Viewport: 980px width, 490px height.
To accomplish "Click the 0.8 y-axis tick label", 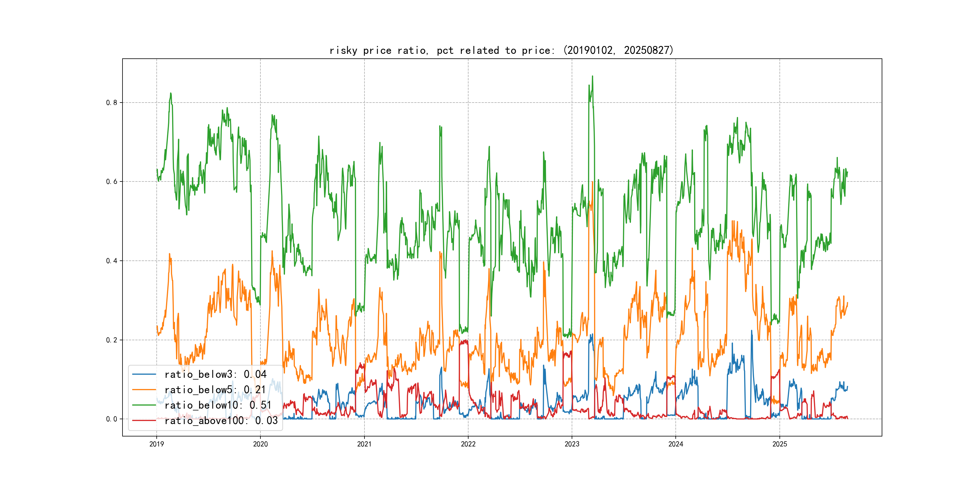I will pyautogui.click(x=112, y=103).
